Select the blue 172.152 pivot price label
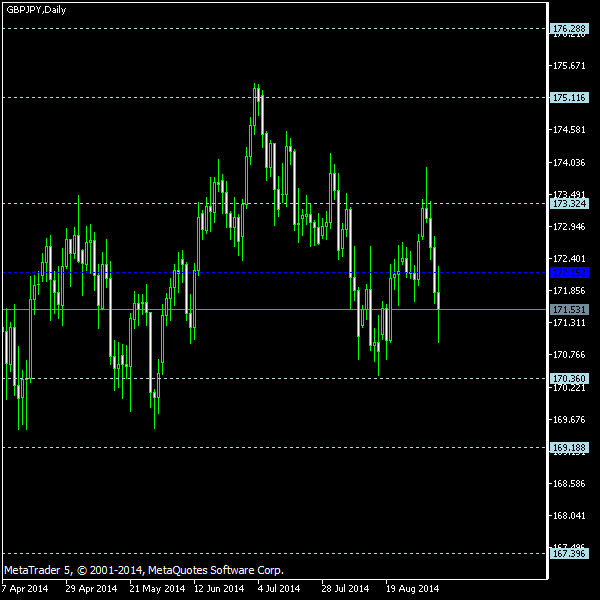The image size is (600, 600). point(569,273)
